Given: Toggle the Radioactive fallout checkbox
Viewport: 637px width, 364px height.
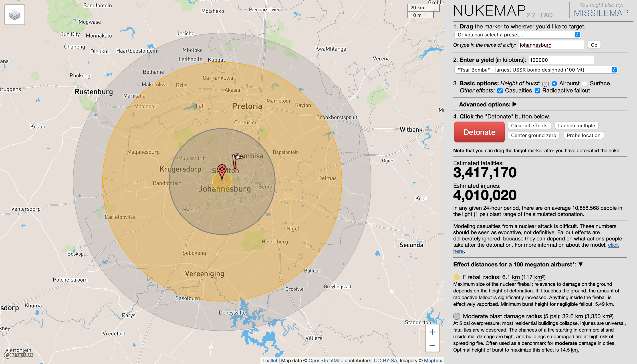Looking at the screenshot, I should [x=537, y=91].
